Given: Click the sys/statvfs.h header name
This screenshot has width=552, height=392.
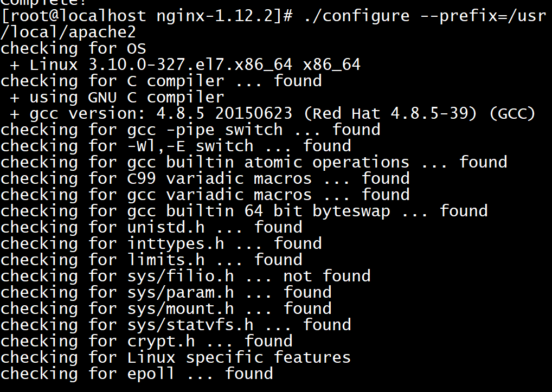Looking at the screenshot, I should (190, 325).
